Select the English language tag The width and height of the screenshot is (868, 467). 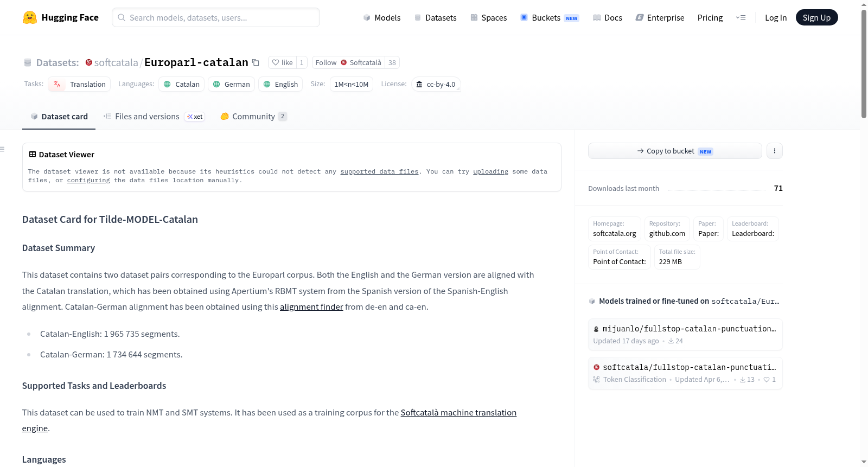[x=280, y=84]
